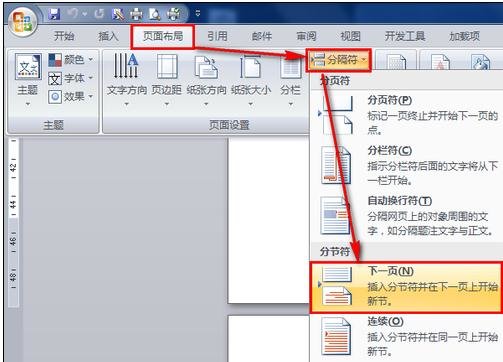Open the 加载项 tab

(464, 36)
